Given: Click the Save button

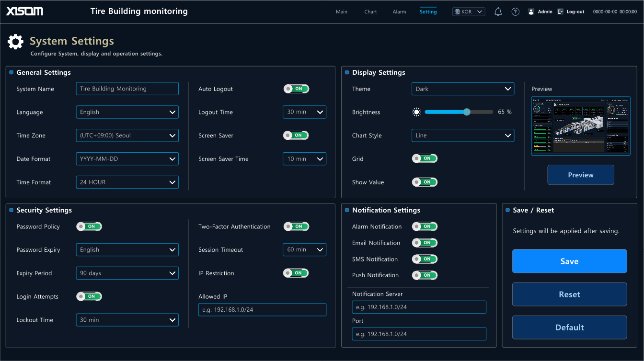Looking at the screenshot, I should [x=569, y=261].
